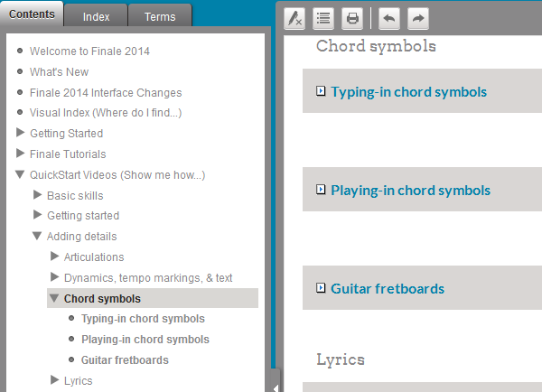Click play icon beside Typing-in chord symbols
542x392 pixels.
point(321,91)
